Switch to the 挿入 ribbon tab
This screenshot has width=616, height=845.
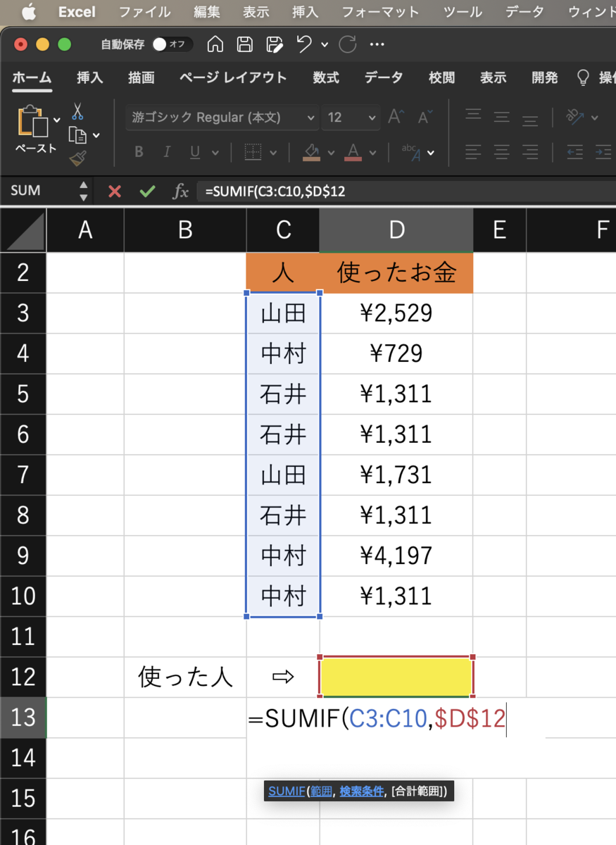pos(90,77)
